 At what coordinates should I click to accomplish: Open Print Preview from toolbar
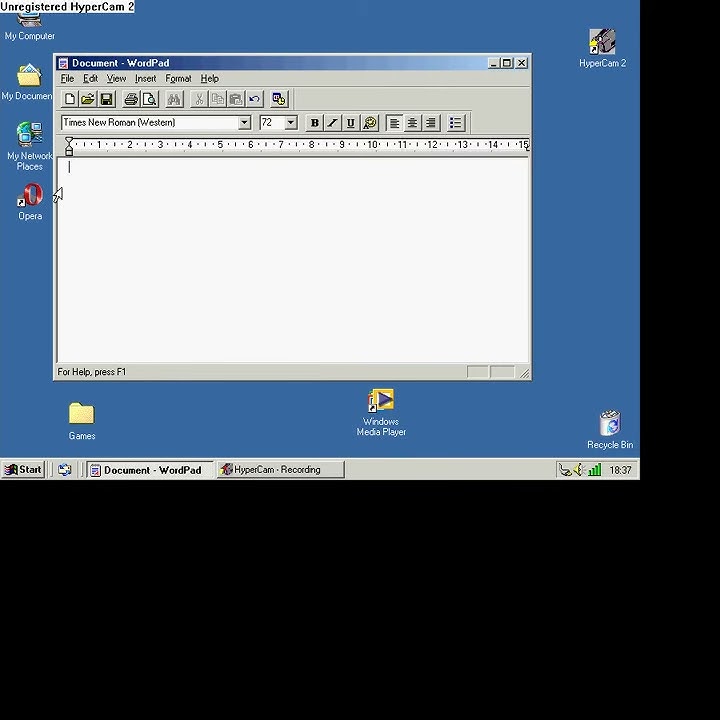(x=150, y=99)
